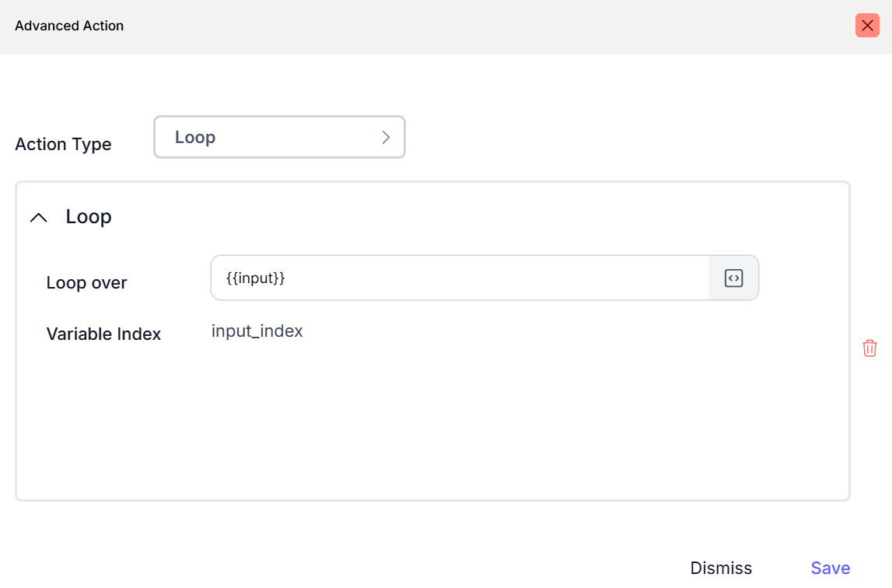This screenshot has height=588, width=892.
Task: Delete the Loop action using trash icon
Action: (x=869, y=348)
